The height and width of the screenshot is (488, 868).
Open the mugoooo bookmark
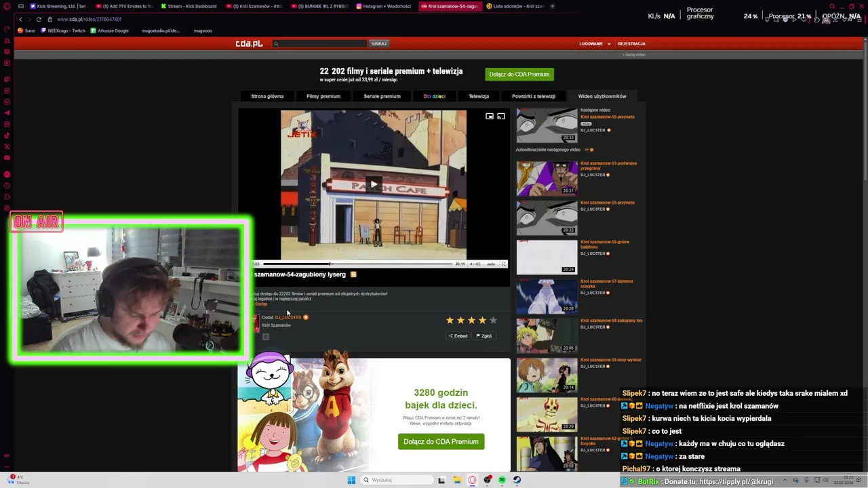point(203,30)
